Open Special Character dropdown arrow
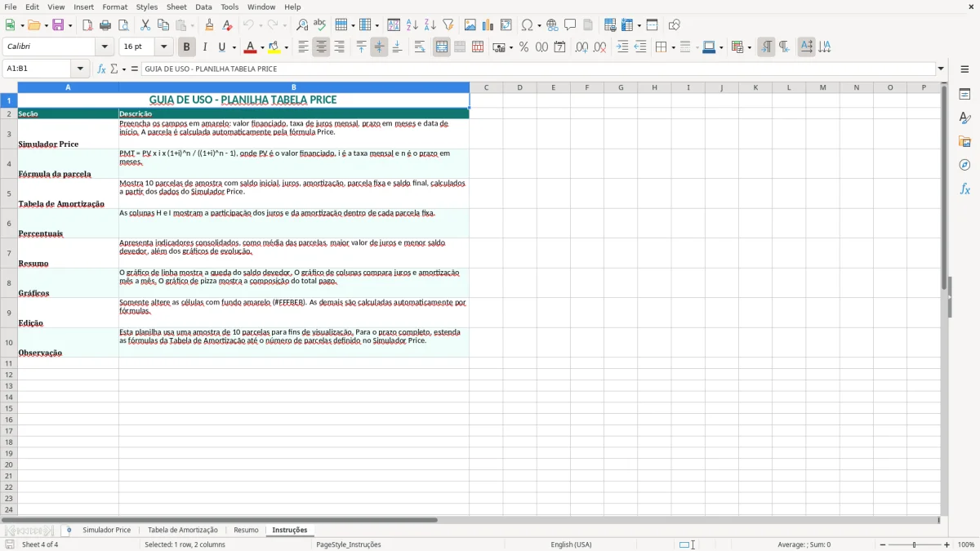 click(539, 25)
